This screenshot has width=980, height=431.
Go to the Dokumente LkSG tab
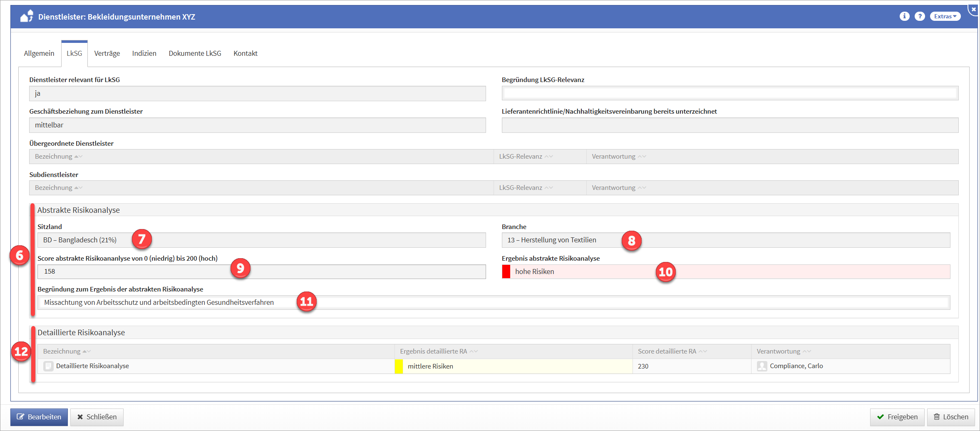click(x=195, y=53)
